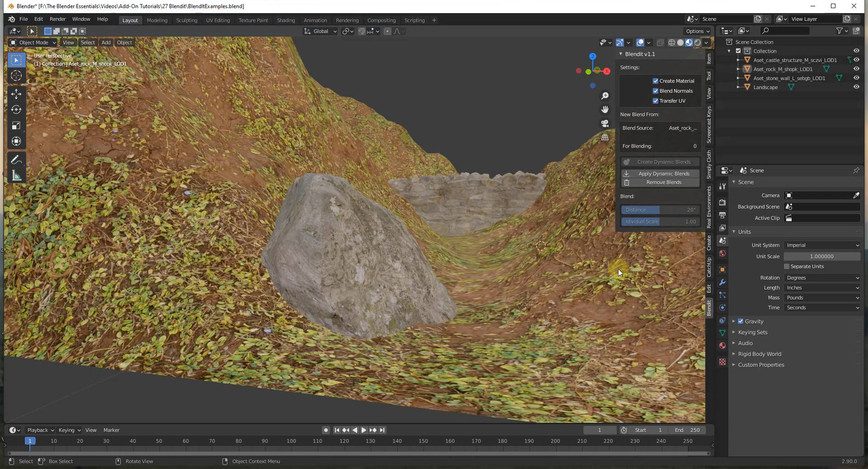Open the Render menu
868x469 pixels.
[57, 19]
